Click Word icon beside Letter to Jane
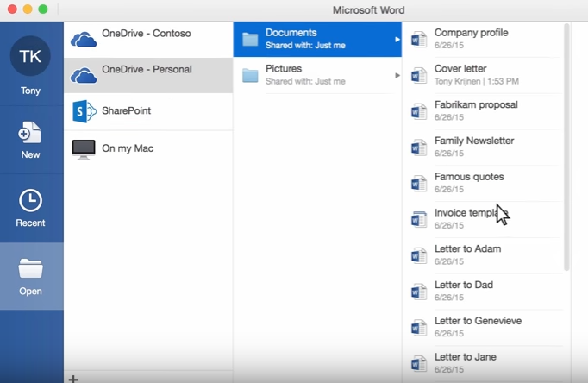This screenshot has height=383, width=588. click(x=418, y=363)
